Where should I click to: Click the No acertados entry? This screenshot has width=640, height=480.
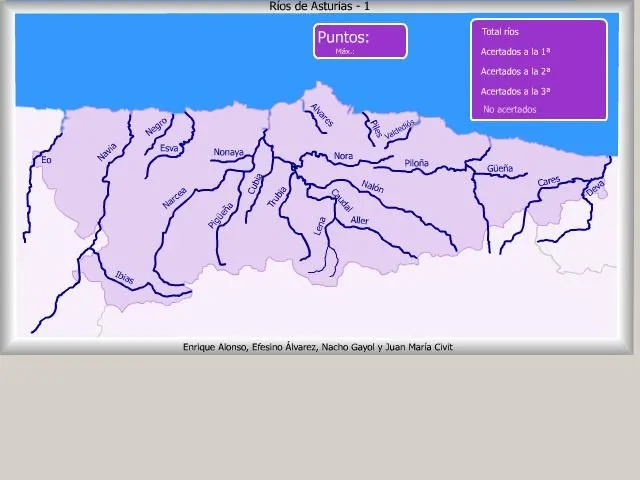click(510, 109)
